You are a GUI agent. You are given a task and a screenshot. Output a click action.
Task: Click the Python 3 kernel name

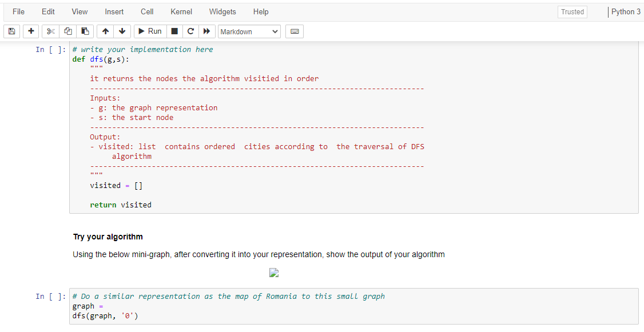pos(626,11)
